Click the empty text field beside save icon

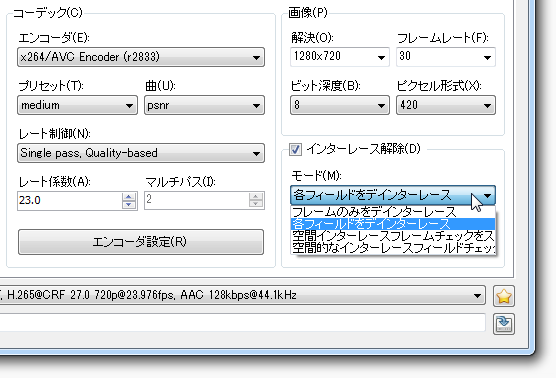click(243, 322)
